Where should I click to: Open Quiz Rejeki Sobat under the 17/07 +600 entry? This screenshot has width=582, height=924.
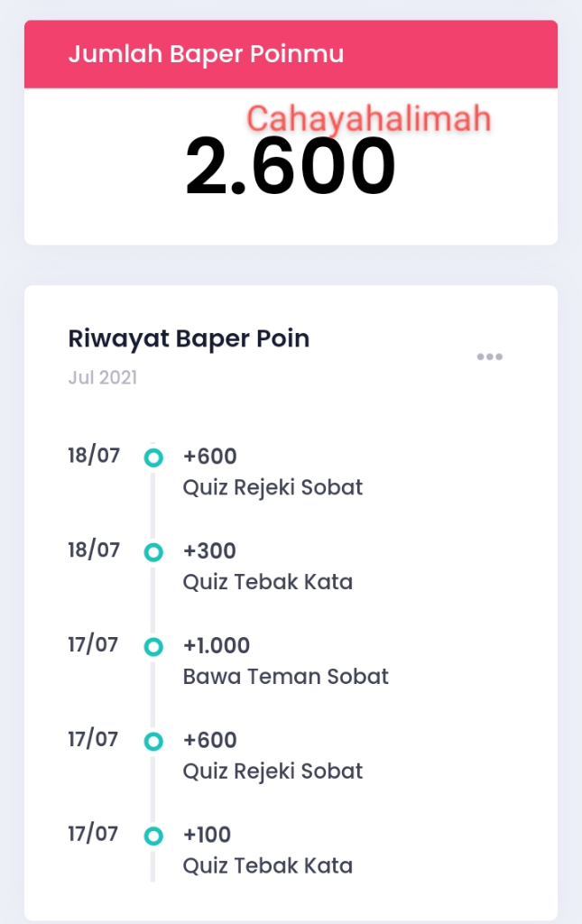(273, 772)
